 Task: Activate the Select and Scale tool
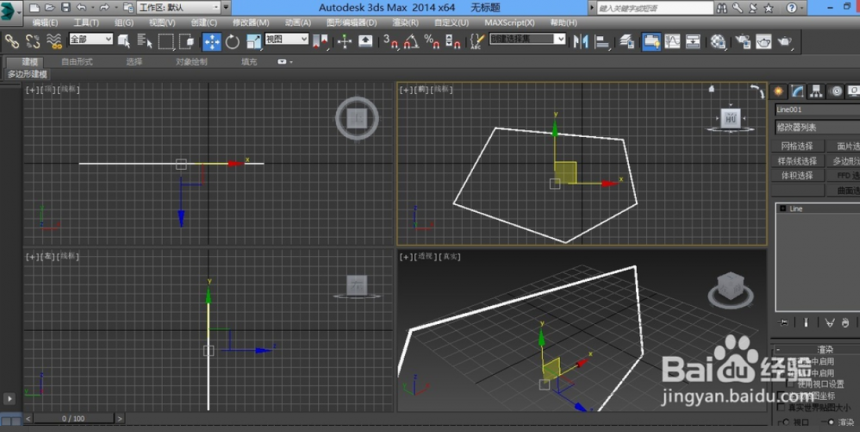[253, 41]
